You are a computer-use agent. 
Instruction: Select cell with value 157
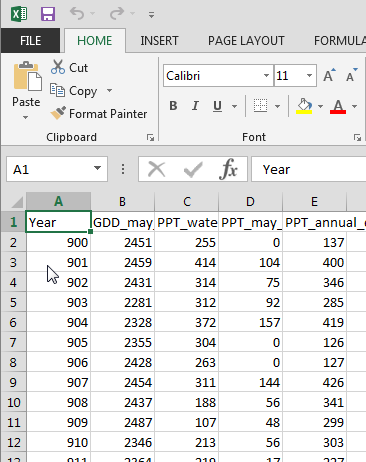(x=251, y=322)
